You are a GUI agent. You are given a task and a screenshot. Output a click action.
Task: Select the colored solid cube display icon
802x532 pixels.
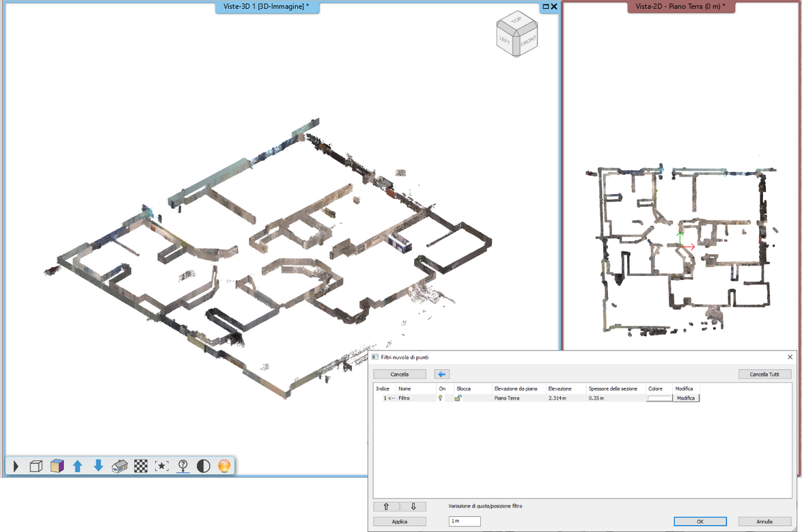pyautogui.click(x=57, y=466)
